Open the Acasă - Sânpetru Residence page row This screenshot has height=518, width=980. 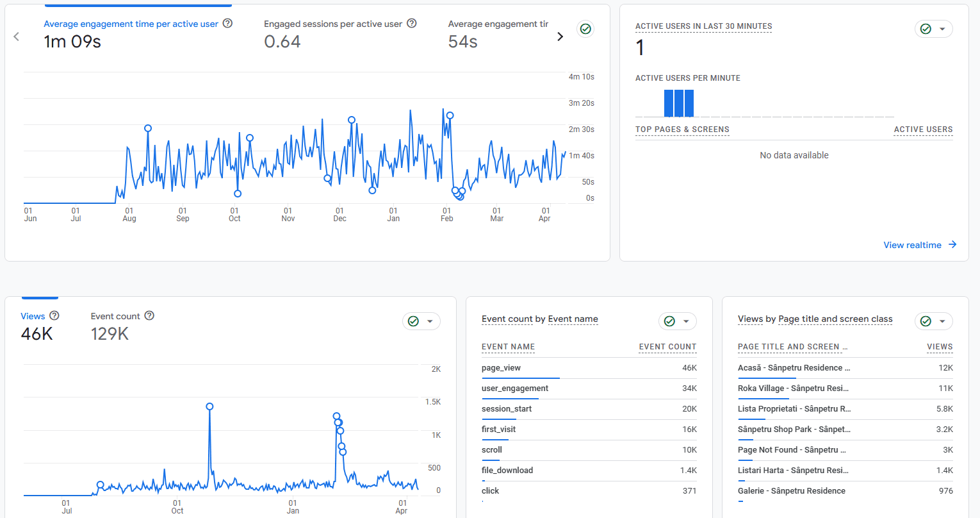coord(845,368)
